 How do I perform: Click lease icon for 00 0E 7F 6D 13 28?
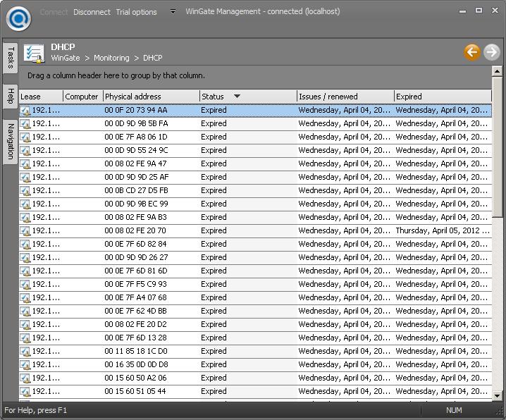pos(25,338)
